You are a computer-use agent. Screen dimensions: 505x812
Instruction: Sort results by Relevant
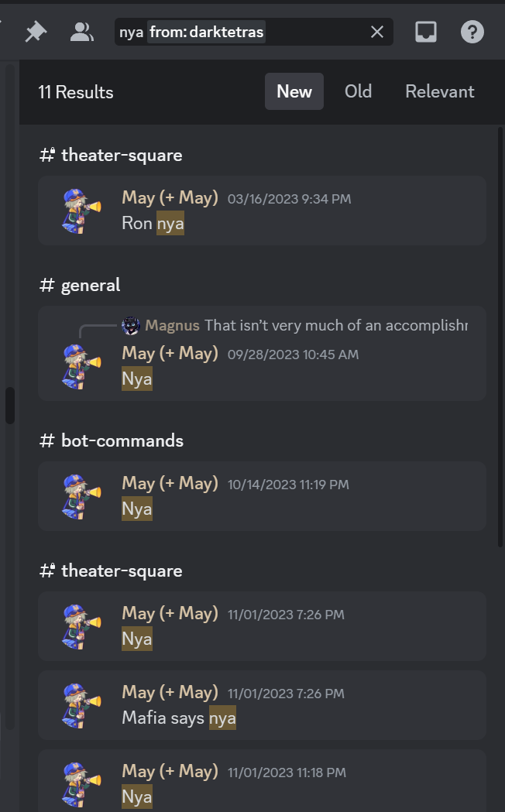coord(440,91)
